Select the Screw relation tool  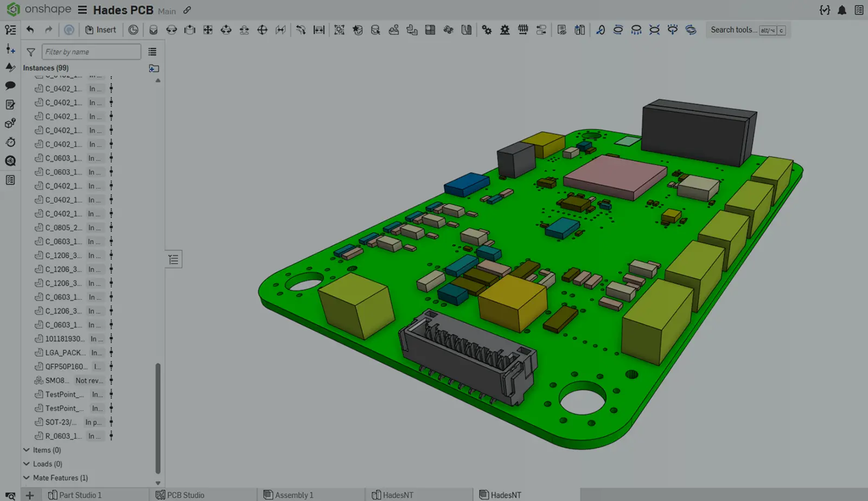(523, 30)
